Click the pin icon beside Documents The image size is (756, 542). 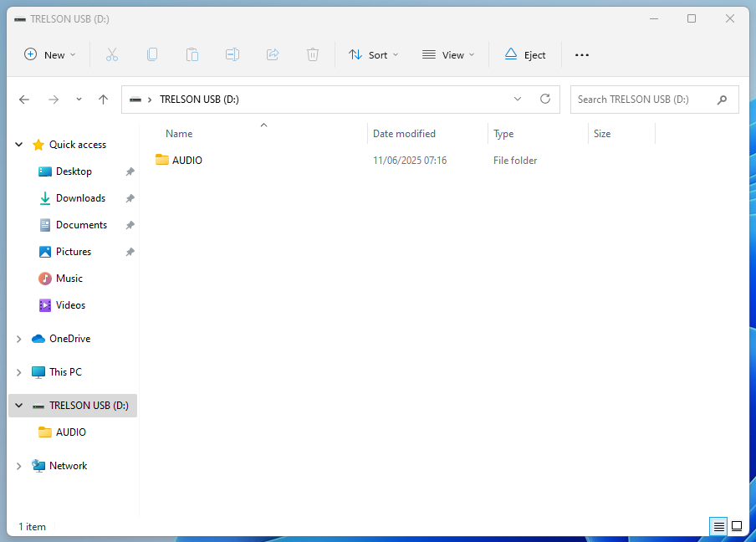(x=130, y=225)
